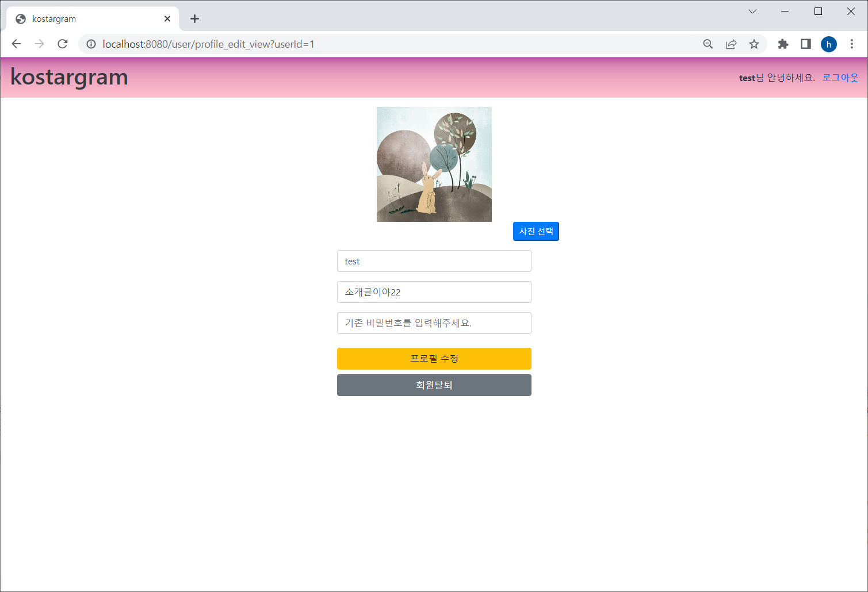Click the 사진 선택 photo select button
The width and height of the screenshot is (868, 592).
536,231
